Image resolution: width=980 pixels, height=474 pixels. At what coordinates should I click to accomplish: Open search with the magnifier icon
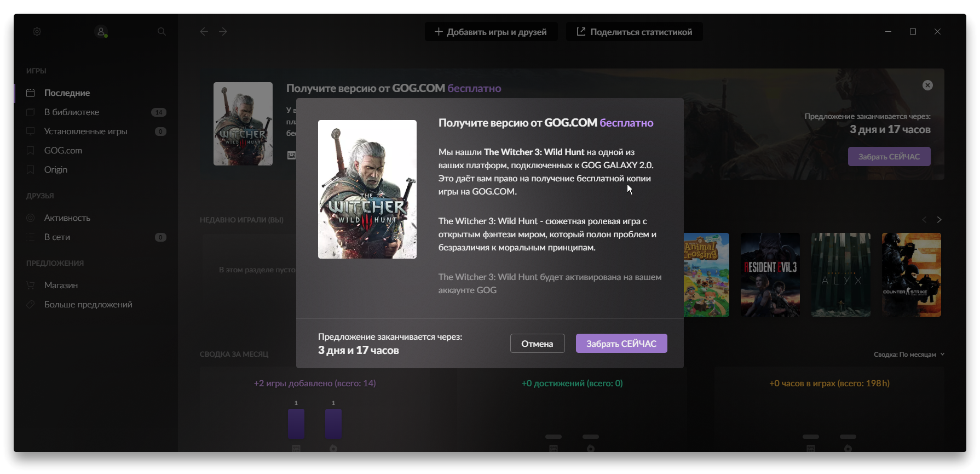pos(162,32)
